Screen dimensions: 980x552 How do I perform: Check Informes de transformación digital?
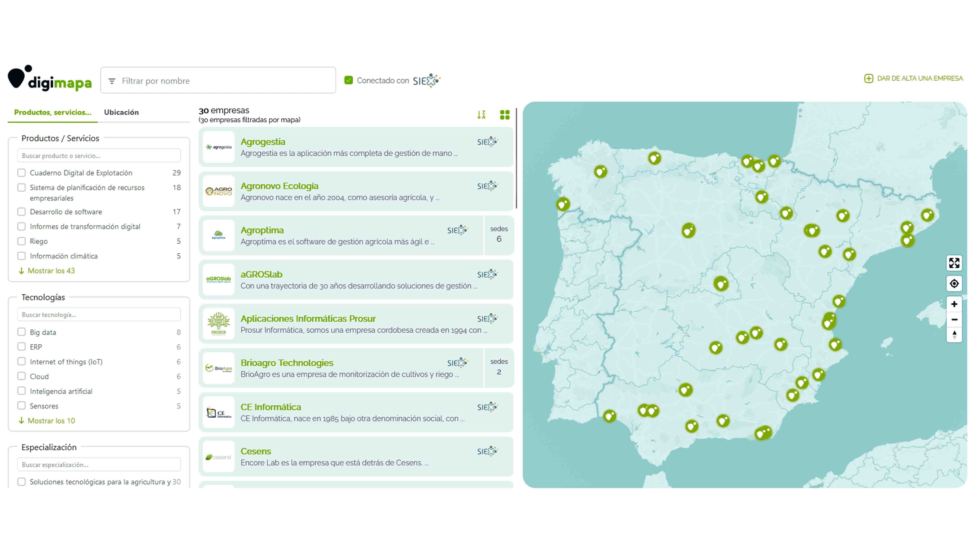(x=22, y=227)
